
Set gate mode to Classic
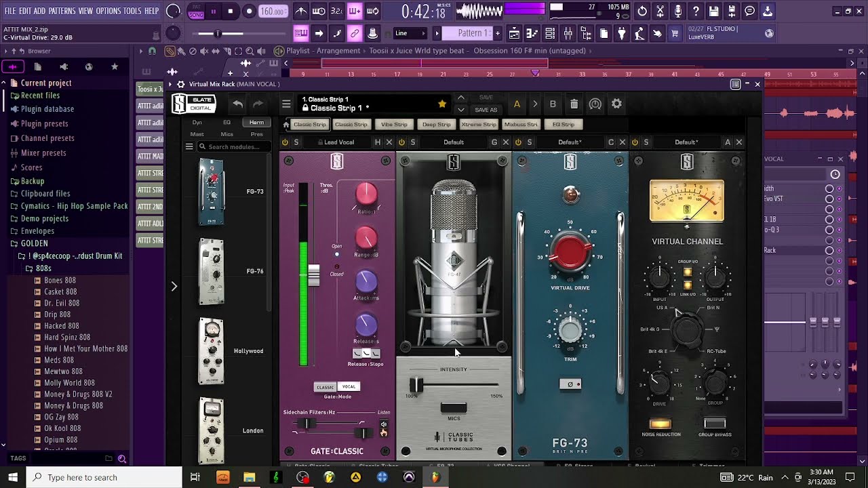(x=325, y=387)
